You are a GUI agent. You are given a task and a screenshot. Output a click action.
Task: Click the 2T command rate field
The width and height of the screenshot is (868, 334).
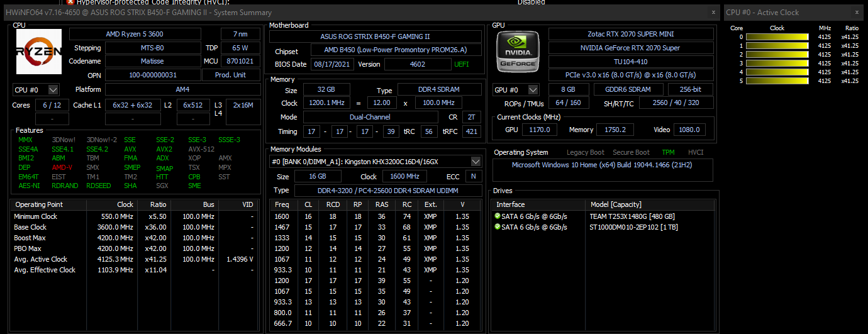click(x=471, y=117)
